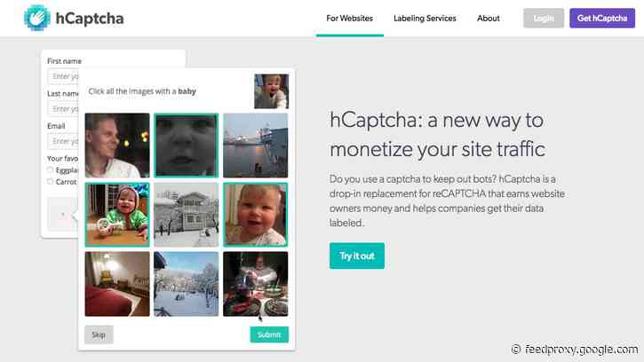Tick the Eggplant checkbox
Image resolution: width=644 pixels, height=362 pixels.
(x=50, y=169)
